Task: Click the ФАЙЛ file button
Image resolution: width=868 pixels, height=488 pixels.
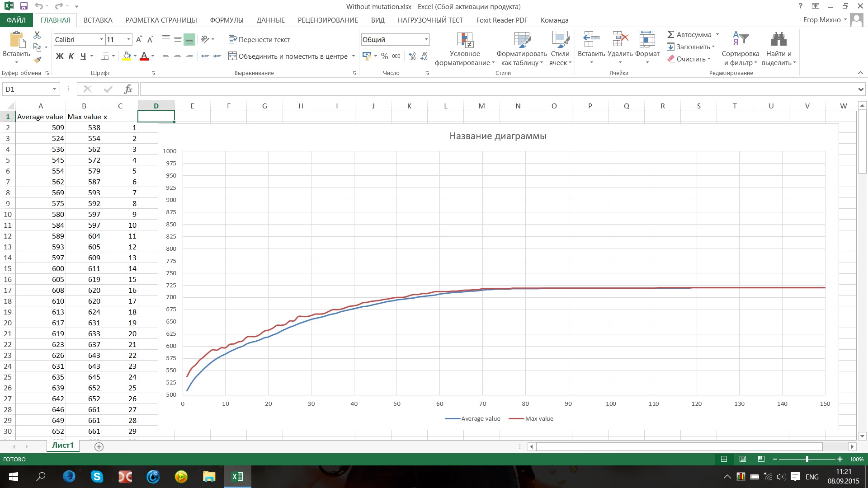Action: pos(16,20)
